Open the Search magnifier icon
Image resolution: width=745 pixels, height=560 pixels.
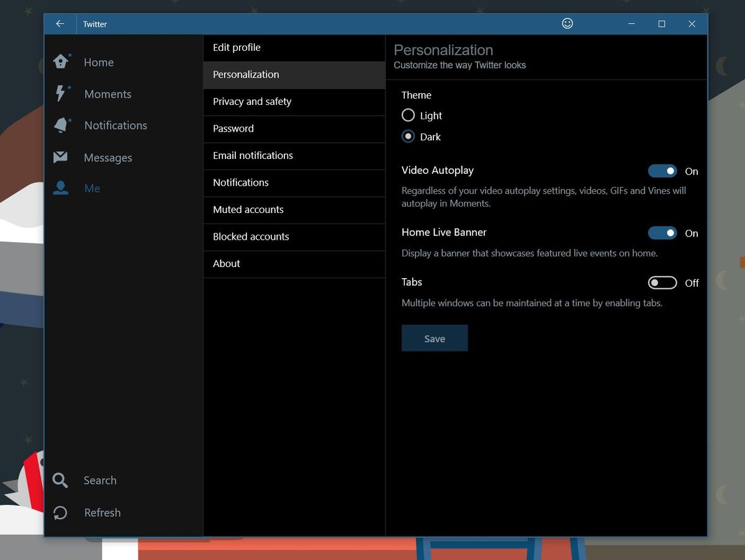[60, 480]
